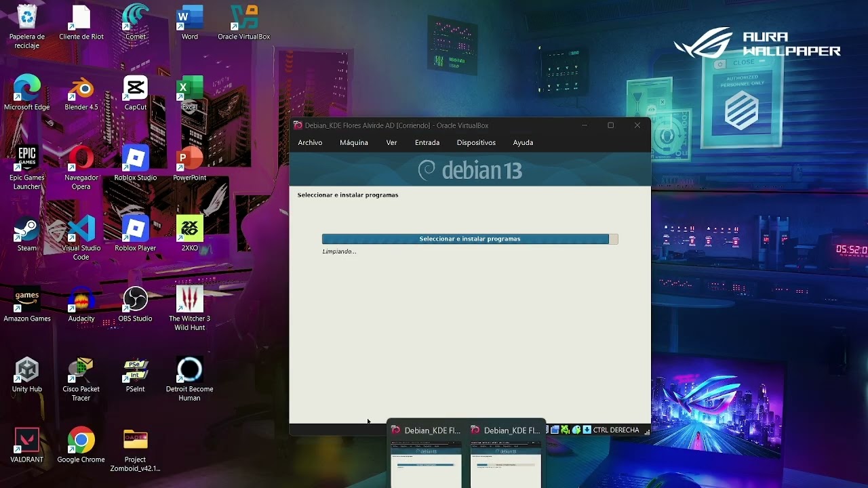
Task: Click the PSeInt desktop shortcut
Action: pyautogui.click(x=136, y=374)
